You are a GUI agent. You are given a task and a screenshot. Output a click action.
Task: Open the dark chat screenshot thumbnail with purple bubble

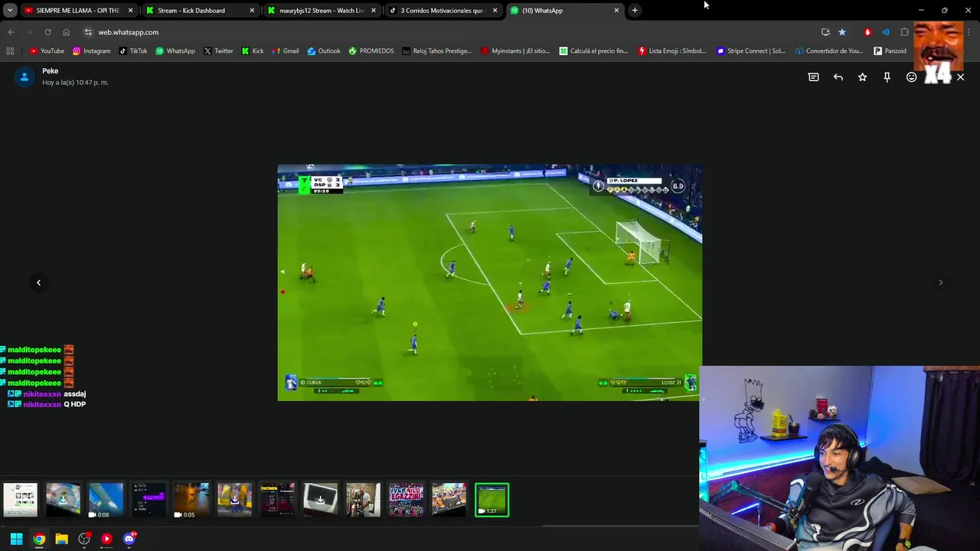[x=149, y=500]
